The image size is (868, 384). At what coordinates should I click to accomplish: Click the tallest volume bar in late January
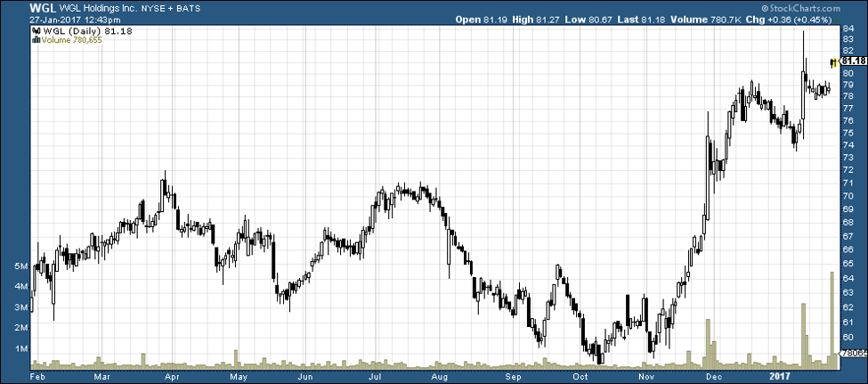point(831,320)
